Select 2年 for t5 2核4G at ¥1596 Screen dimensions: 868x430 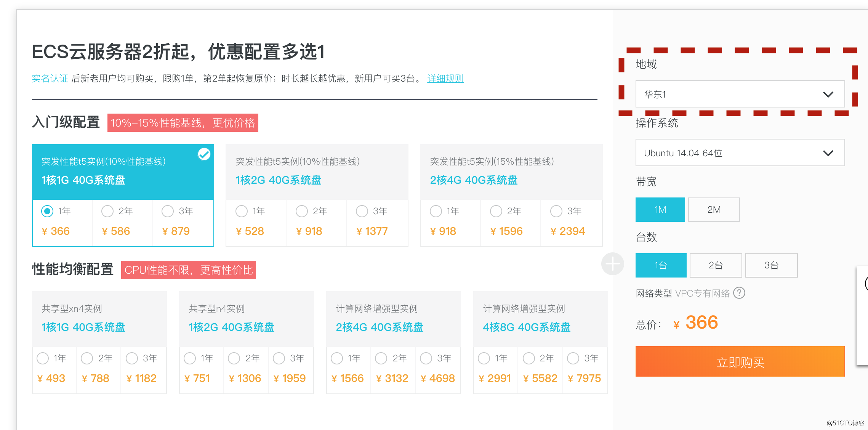(x=496, y=211)
